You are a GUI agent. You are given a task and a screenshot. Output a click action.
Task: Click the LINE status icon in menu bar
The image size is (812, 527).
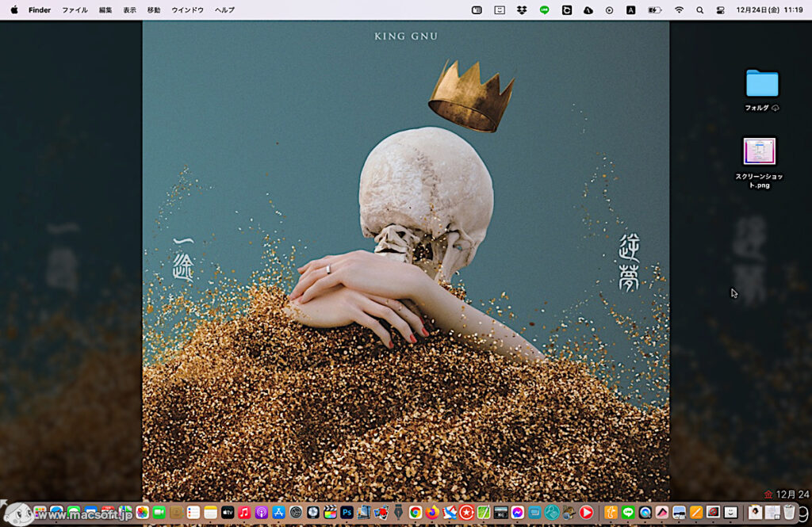(544, 10)
